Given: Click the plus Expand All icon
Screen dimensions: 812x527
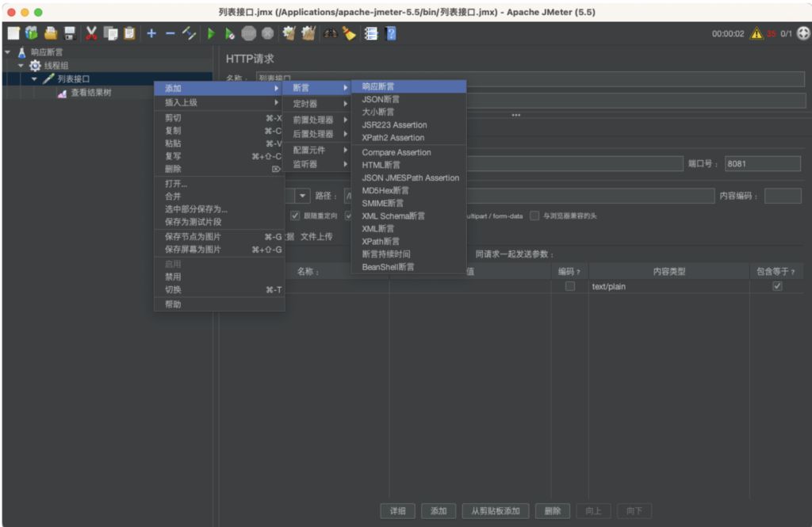Looking at the screenshot, I should (151, 33).
